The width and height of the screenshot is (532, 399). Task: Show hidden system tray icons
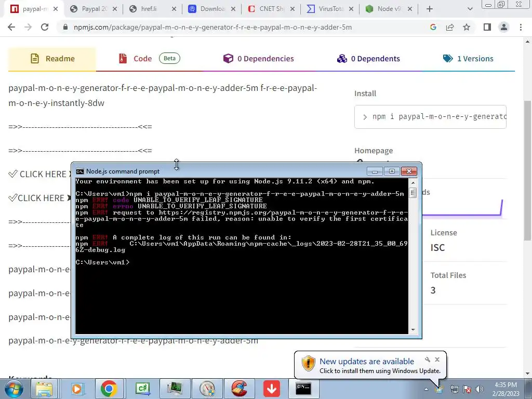click(x=426, y=389)
